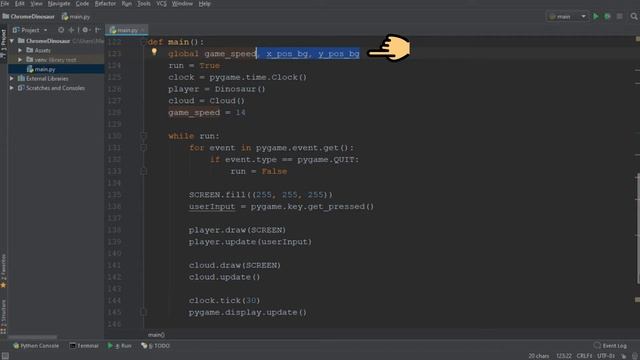Toggle the Structure side tool window button
The width and height of the screenshot is (640, 360).
pos(3,316)
